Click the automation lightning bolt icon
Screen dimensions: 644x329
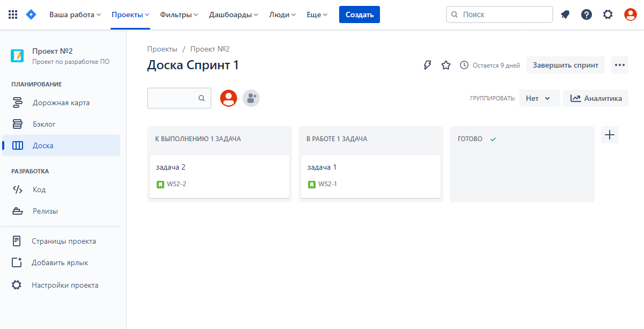(427, 65)
